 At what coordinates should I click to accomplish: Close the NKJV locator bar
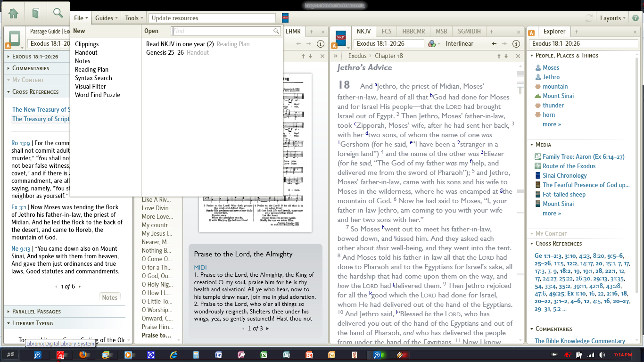click(x=518, y=56)
